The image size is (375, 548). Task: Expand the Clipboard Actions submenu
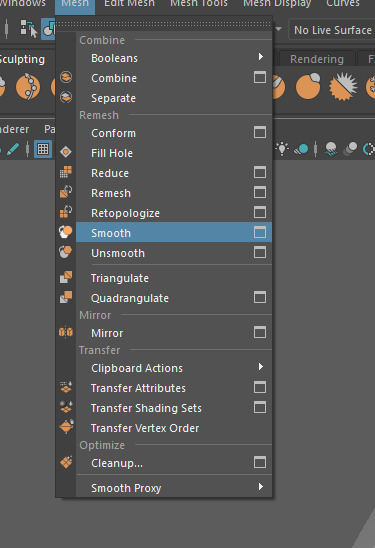point(261,367)
